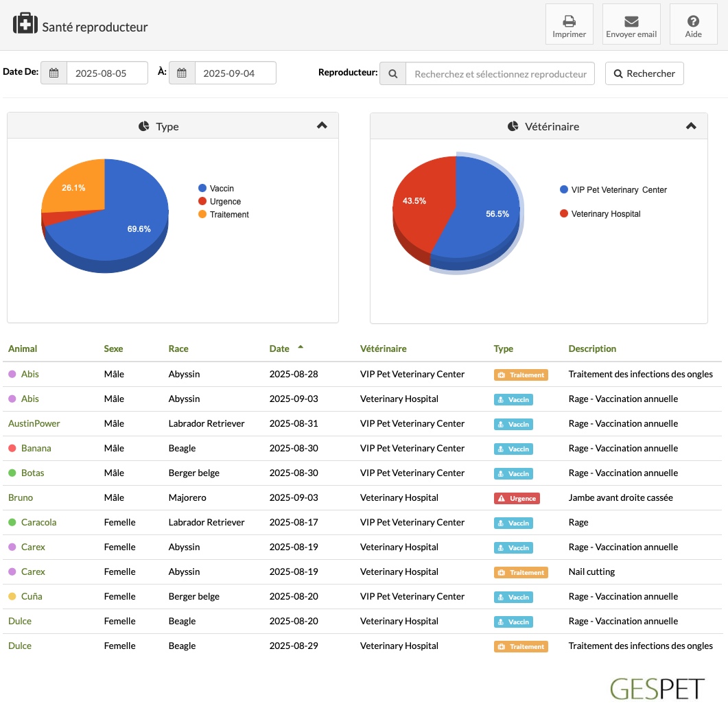The height and width of the screenshot is (708, 728).
Task: Click the Rechercher button
Action: coord(644,73)
